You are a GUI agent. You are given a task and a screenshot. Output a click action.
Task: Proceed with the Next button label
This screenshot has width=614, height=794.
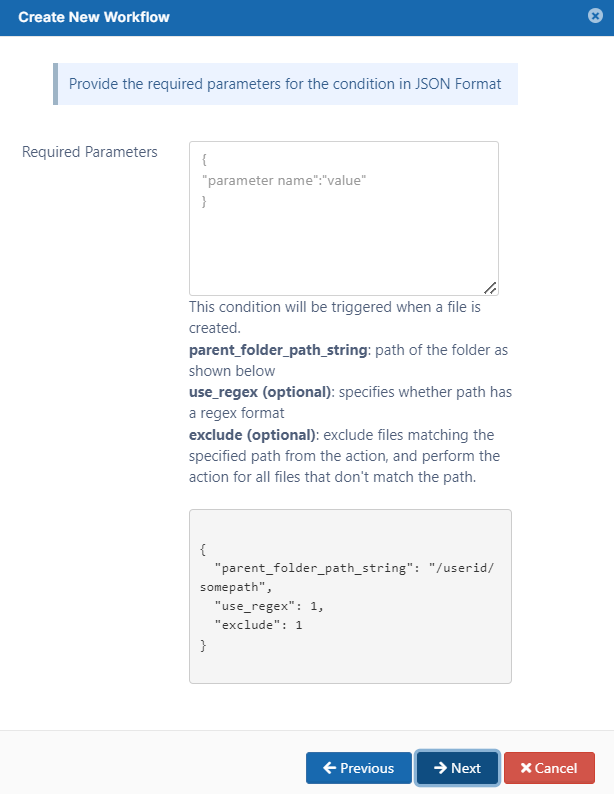pyautogui.click(x=466, y=768)
